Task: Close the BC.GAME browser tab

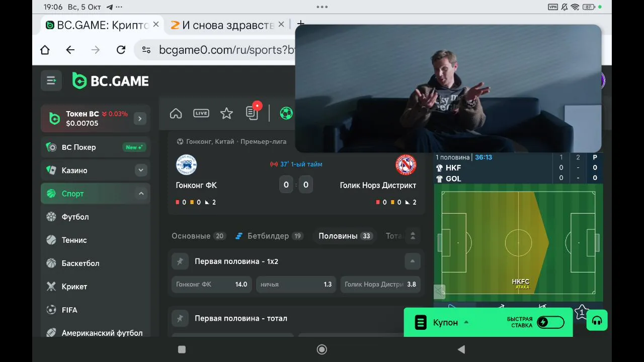Action: [x=156, y=24]
